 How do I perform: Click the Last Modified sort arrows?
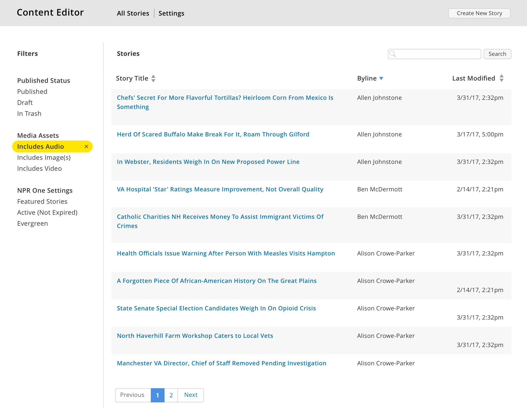(501, 78)
